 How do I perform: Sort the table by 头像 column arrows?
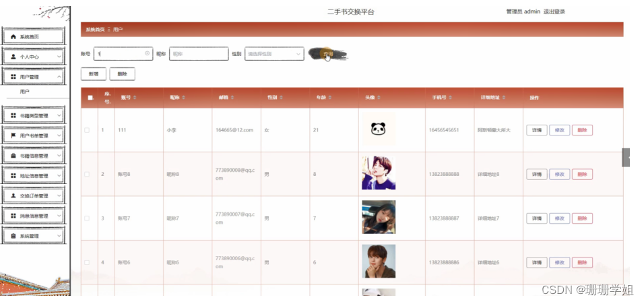point(379,98)
